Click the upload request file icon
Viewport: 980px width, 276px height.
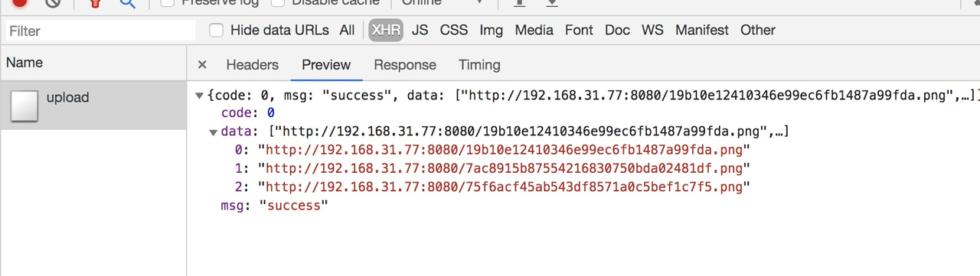[24, 106]
